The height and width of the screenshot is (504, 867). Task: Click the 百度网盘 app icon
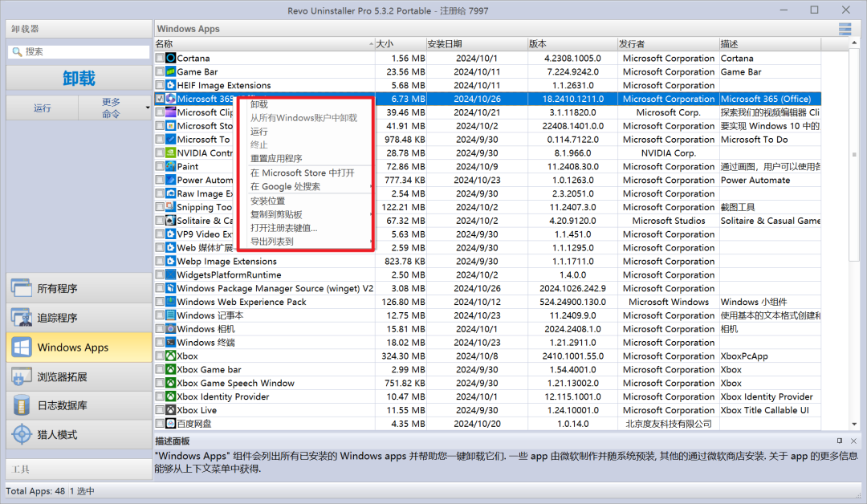pyautogui.click(x=171, y=424)
